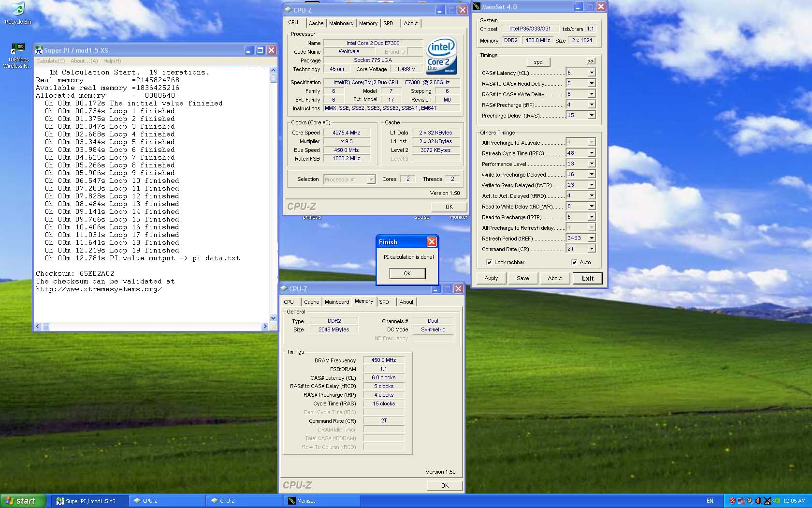The image size is (812, 508).
Task: Open the volume speaker tray icon
Action: pos(758,501)
